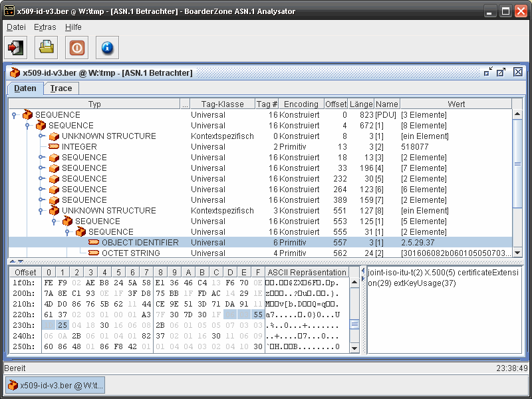The image size is (532, 399).
Task: Click the ASCII Repräsentation column header
Action: [307, 272]
